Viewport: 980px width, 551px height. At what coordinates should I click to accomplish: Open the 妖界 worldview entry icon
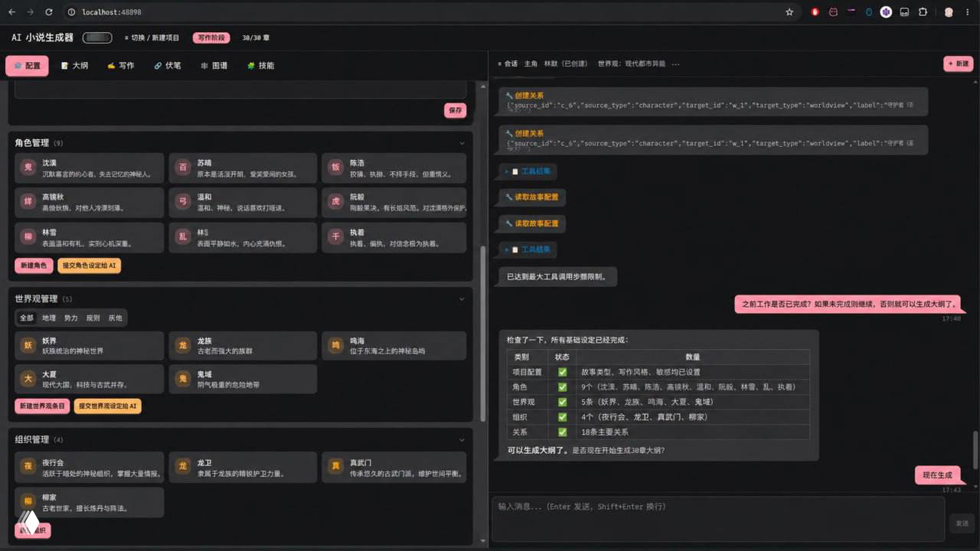pos(28,345)
